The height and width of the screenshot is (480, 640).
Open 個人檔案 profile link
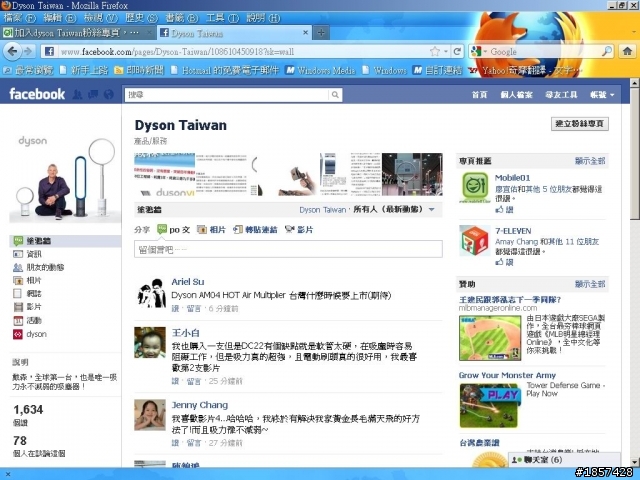click(x=516, y=95)
